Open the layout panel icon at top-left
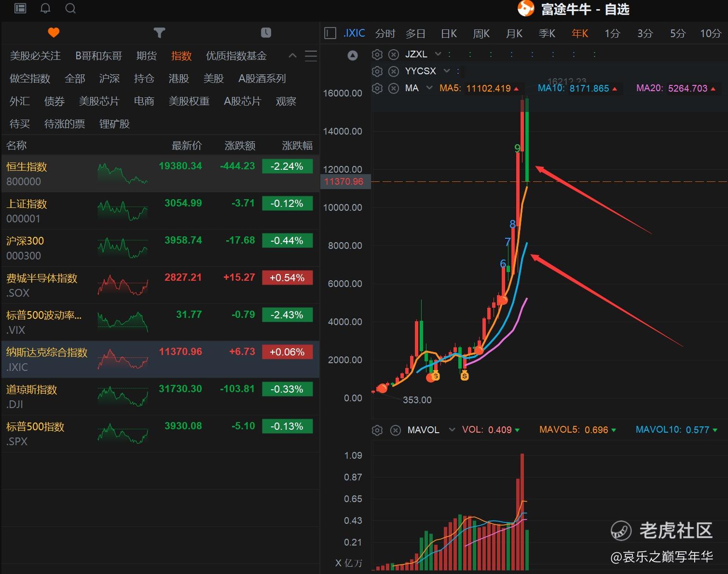 coord(20,8)
